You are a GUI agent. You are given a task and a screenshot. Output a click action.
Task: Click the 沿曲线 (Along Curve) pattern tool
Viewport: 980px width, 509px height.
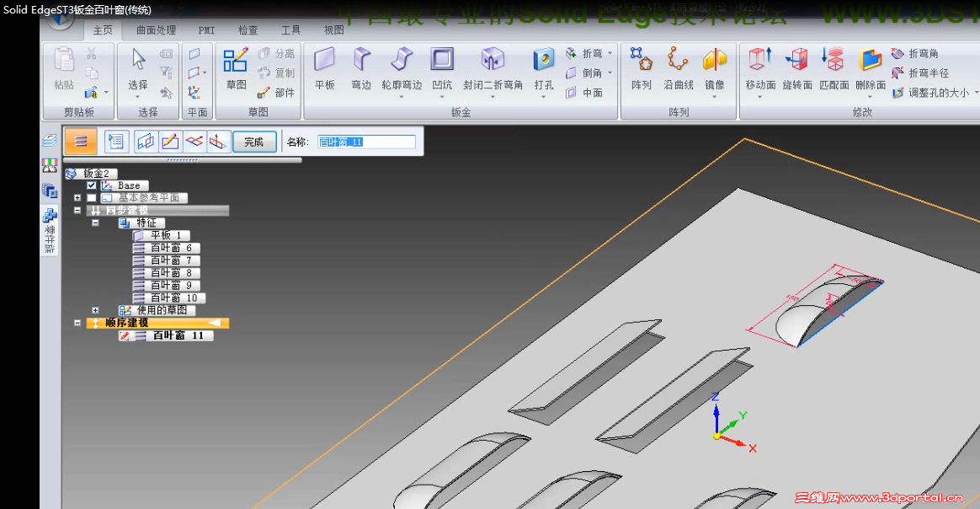tap(678, 67)
